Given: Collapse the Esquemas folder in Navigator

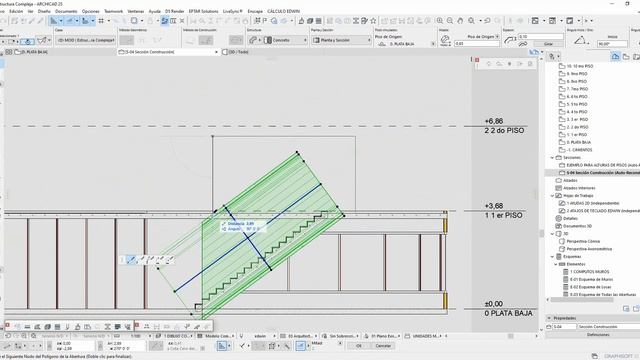Looking at the screenshot, I should 552,257.
